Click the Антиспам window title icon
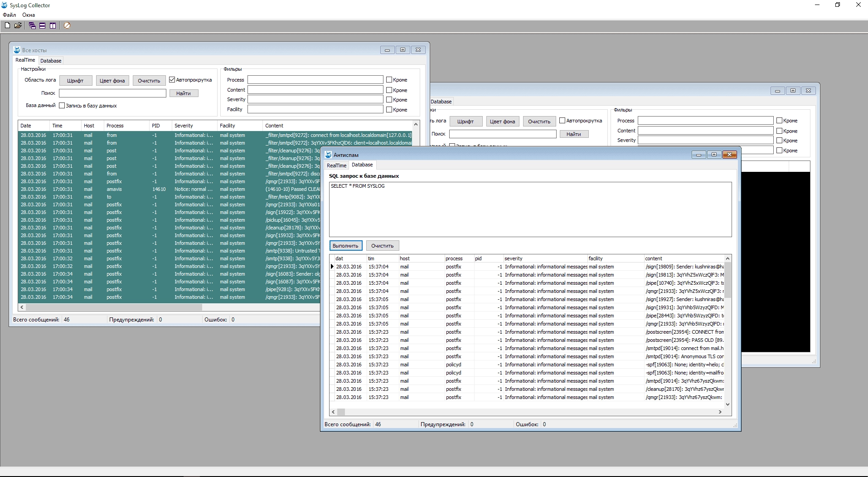This screenshot has width=868, height=477. (x=328, y=155)
